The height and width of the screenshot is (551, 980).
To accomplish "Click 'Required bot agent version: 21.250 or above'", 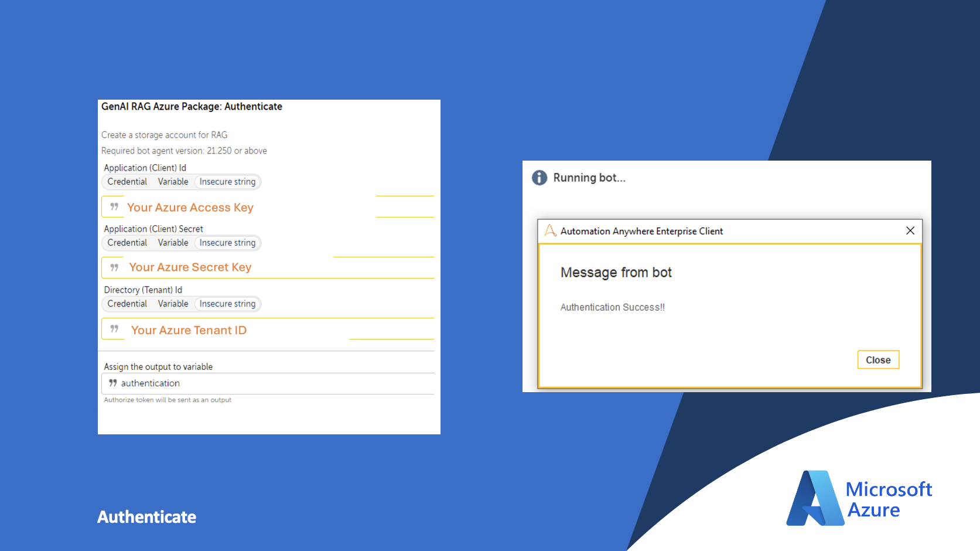I will point(184,151).
